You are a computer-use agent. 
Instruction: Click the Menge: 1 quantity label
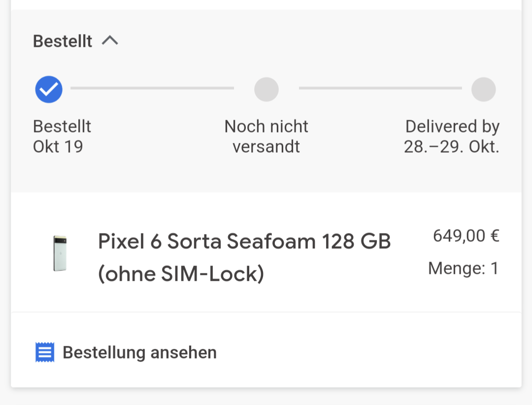click(464, 268)
